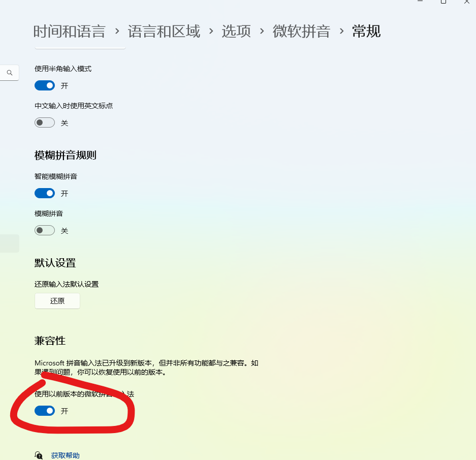
Task: Click the get help icon
Action: [39, 455]
